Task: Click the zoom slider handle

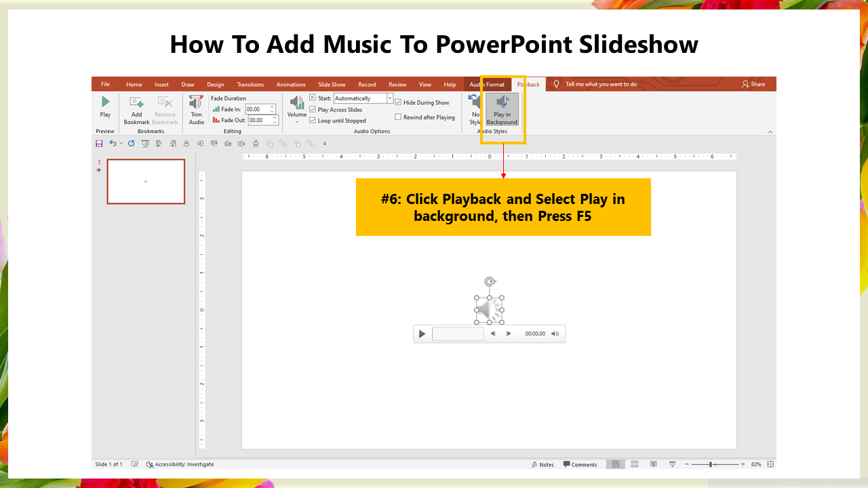Action: click(x=711, y=464)
